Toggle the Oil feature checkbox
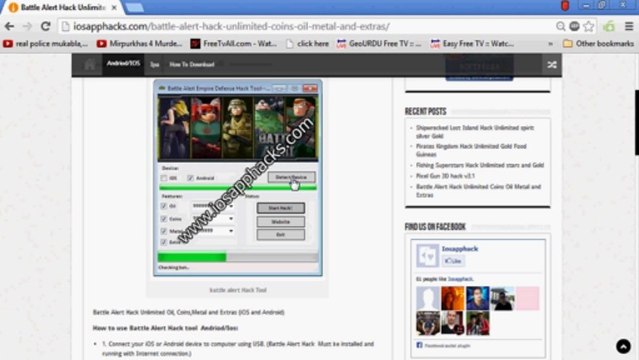Viewport: 639px width, 360px height. 164,206
